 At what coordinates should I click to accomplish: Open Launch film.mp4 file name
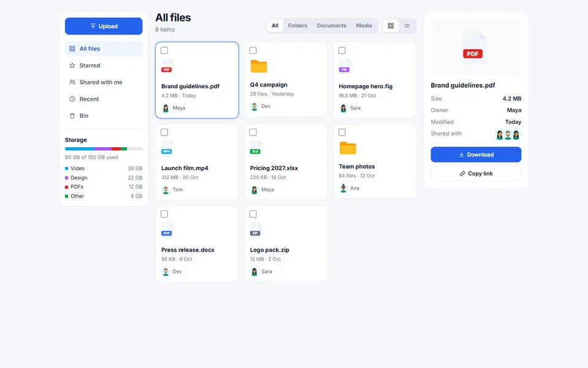click(x=184, y=168)
